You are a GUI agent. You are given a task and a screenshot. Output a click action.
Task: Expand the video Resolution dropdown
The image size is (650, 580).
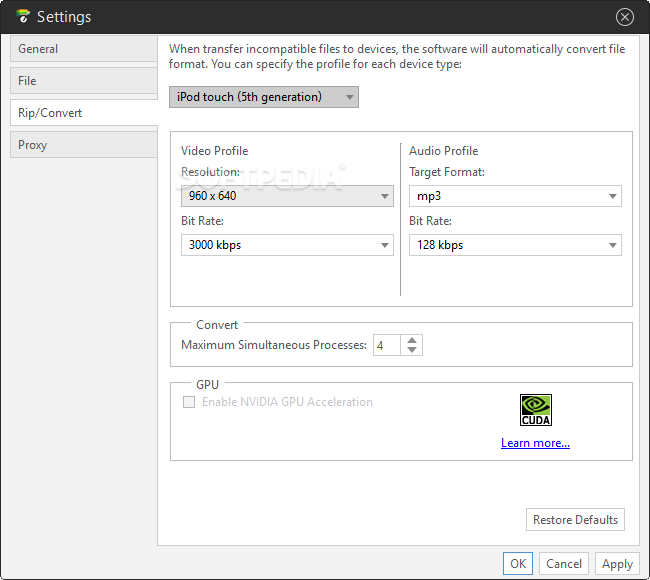point(287,196)
